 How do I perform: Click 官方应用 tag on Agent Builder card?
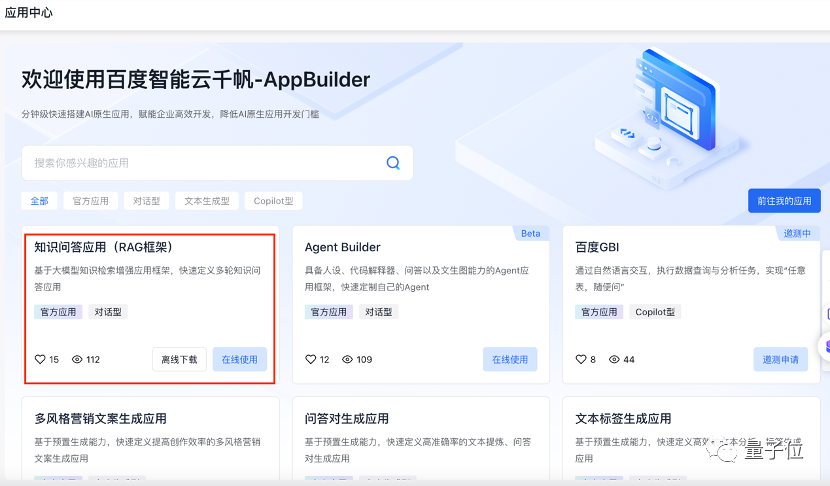[x=329, y=312]
